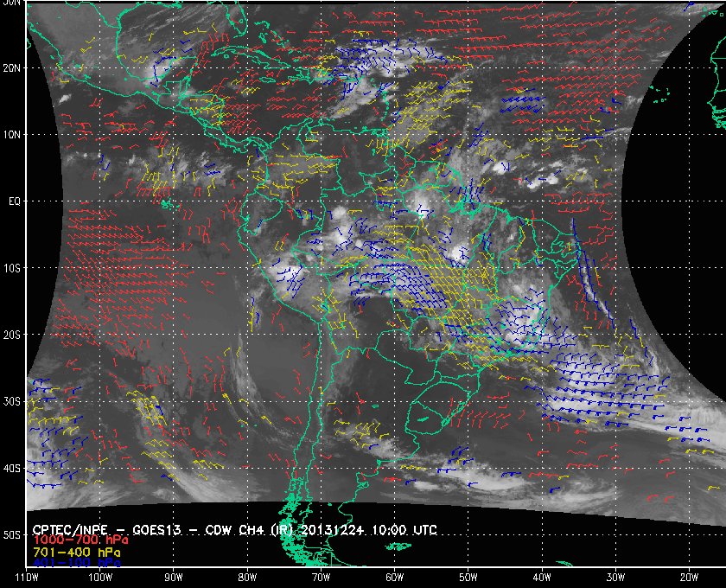Click the 70W longitude label
Image resolution: width=726 pixels, height=588 pixels.
[321, 578]
